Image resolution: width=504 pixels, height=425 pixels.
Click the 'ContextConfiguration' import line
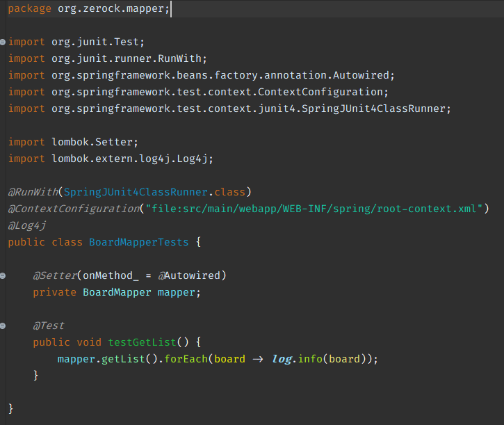pos(198,92)
